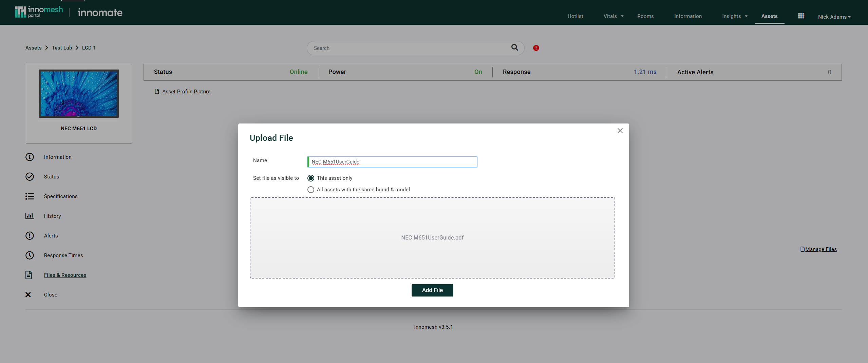Click the Status checkmark icon

point(30,176)
